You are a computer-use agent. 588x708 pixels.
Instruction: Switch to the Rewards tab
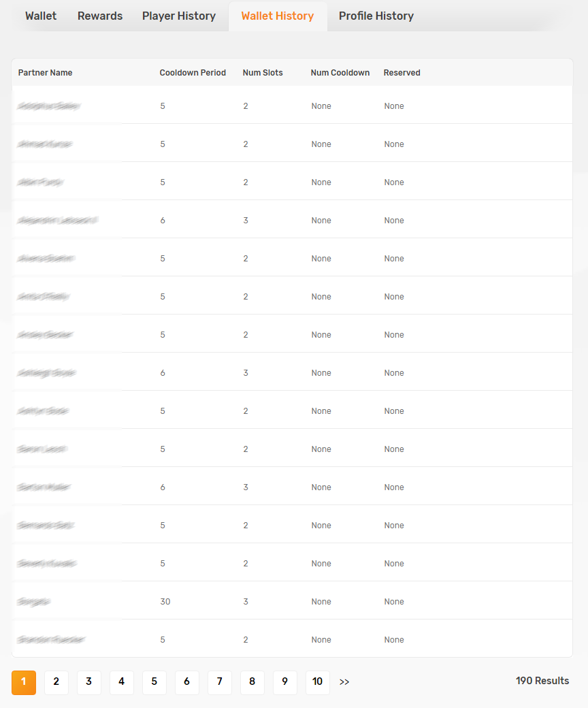100,16
